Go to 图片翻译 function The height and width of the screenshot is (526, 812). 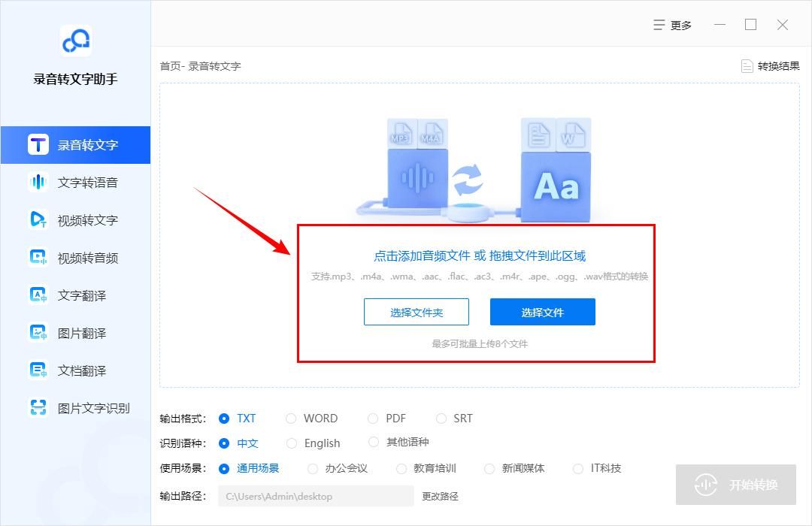pos(76,333)
